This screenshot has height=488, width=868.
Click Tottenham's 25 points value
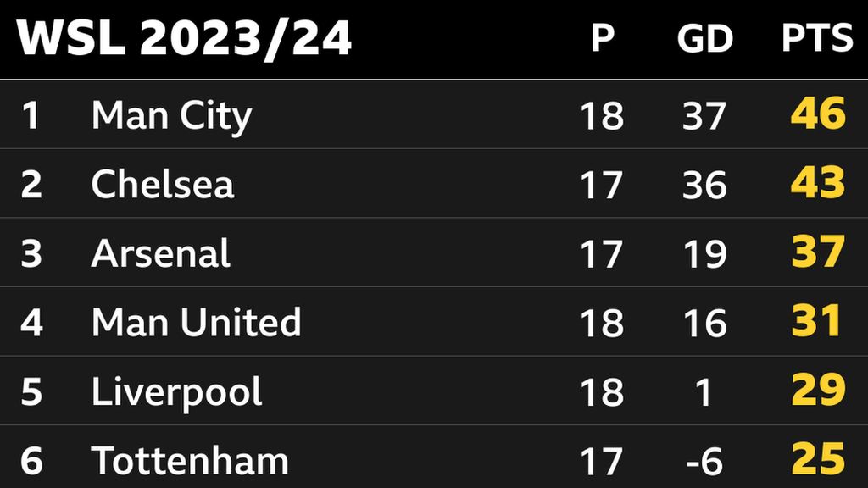point(818,460)
